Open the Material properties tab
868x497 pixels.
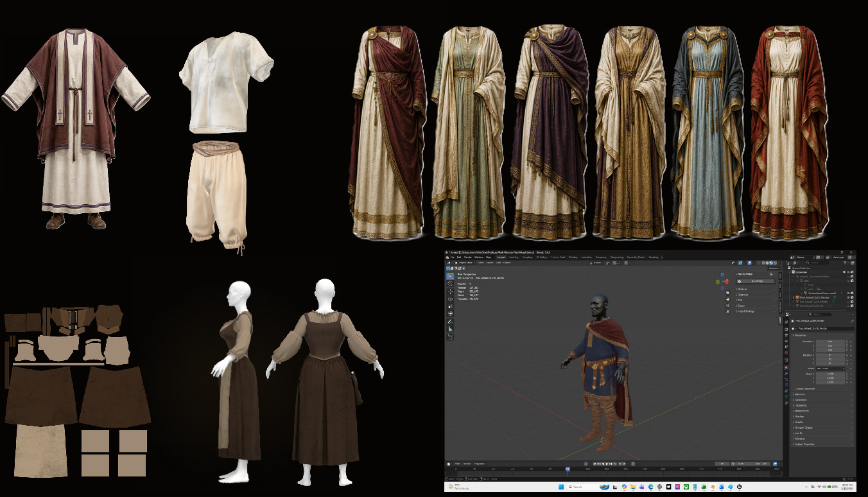(786, 403)
